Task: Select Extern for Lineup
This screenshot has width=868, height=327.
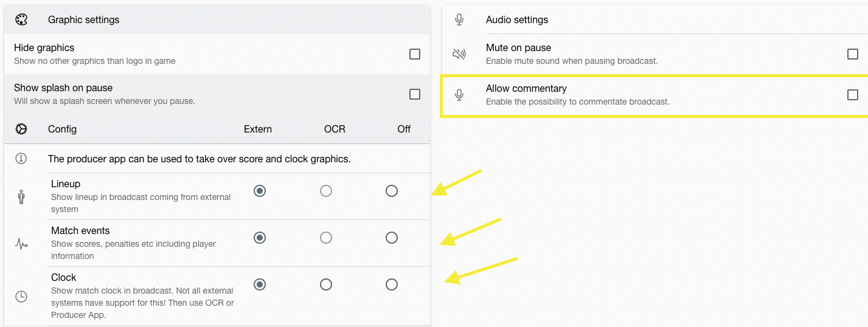Action: point(260,191)
